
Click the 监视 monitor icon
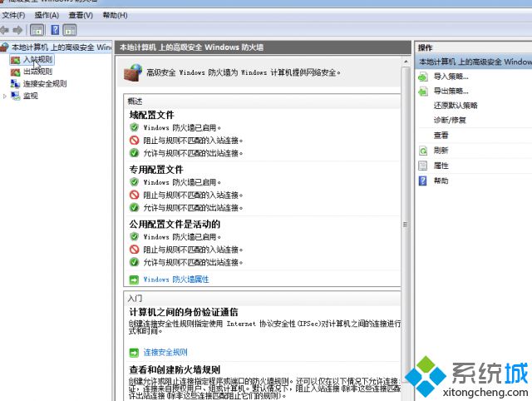[x=15, y=96]
